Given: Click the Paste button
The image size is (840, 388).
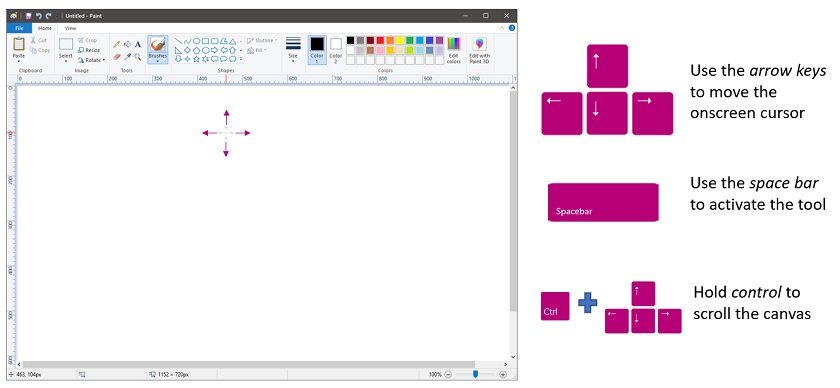Looking at the screenshot, I should click(x=19, y=50).
